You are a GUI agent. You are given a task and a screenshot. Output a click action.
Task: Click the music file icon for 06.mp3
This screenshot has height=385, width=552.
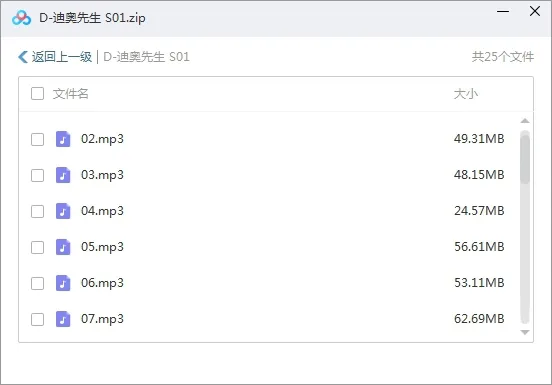click(x=63, y=283)
